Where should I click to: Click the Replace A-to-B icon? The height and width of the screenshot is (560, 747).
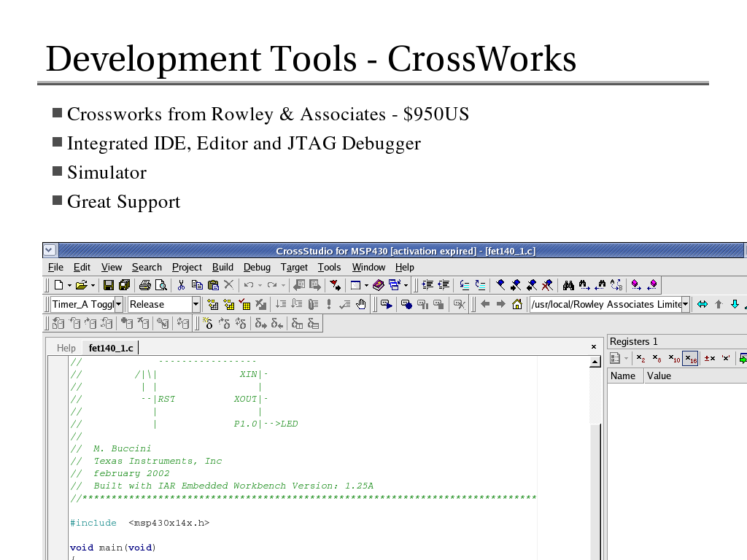coord(616,285)
